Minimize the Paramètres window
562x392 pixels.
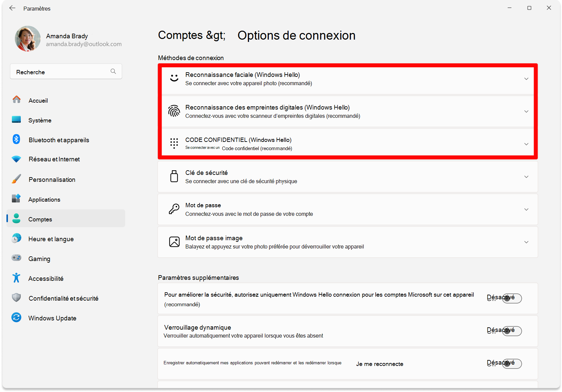pos(510,8)
